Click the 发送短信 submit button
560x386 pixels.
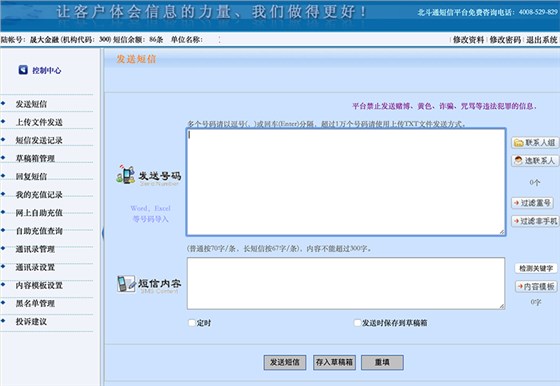(285, 362)
